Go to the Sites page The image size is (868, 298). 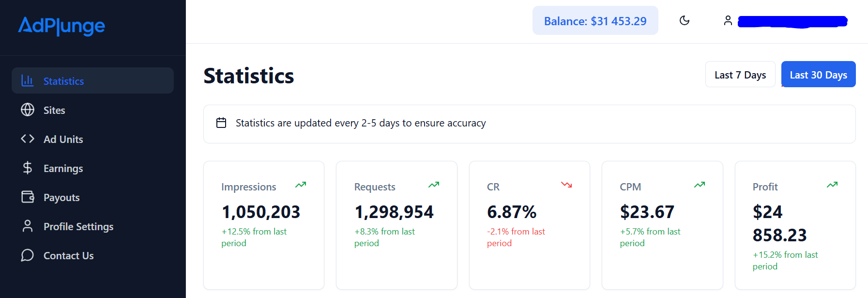92,110
